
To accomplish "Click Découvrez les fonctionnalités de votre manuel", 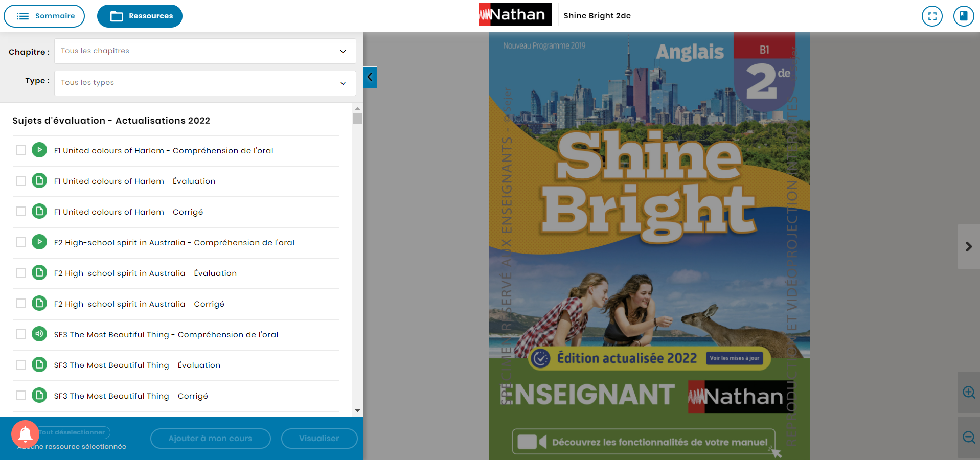I will (x=644, y=442).
